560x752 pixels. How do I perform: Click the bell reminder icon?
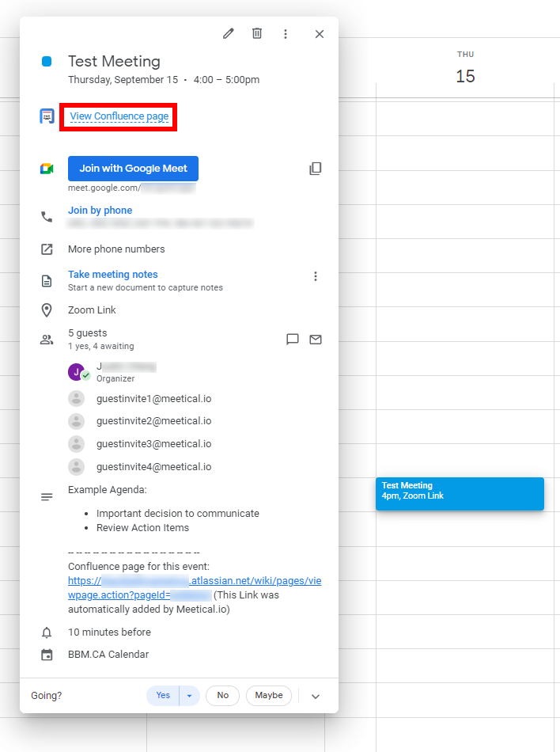pos(47,632)
